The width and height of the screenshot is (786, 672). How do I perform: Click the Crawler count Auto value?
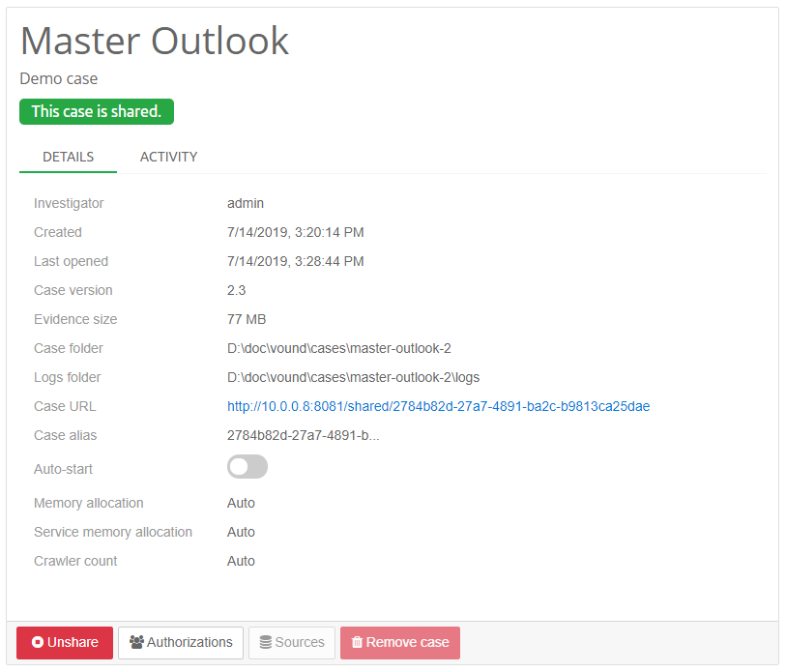point(241,561)
